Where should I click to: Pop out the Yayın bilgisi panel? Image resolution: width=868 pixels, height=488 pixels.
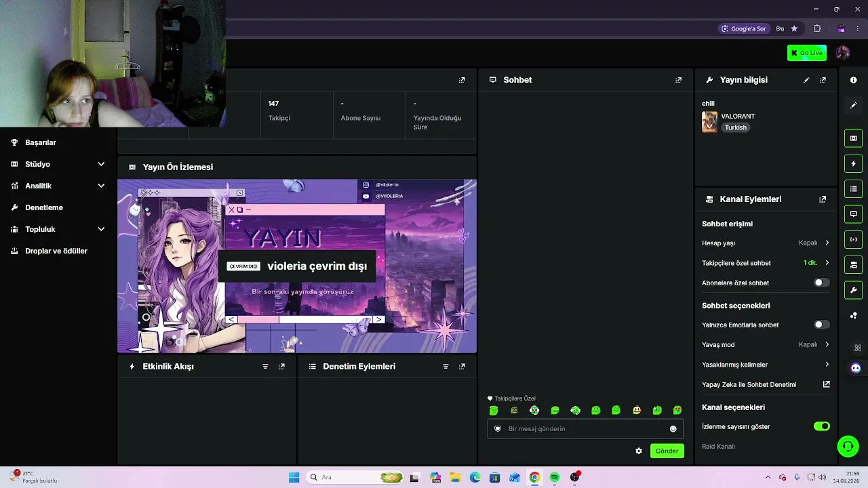click(823, 80)
